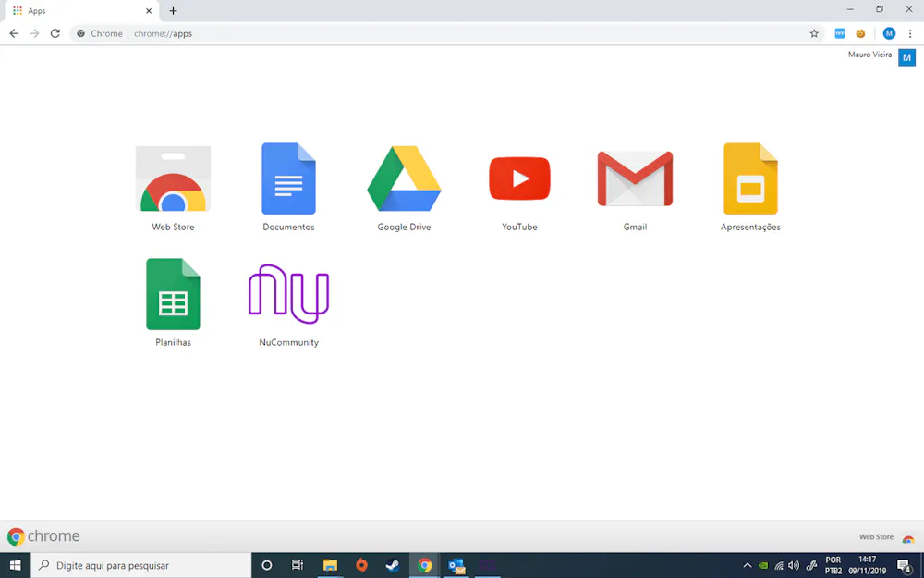924x578 pixels.
Task: Open a new tab
Action: click(x=173, y=11)
